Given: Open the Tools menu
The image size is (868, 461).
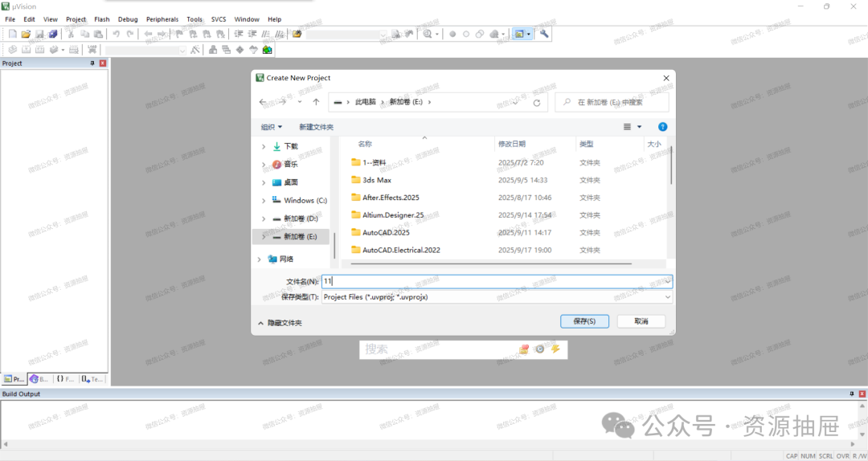Looking at the screenshot, I should pos(194,19).
